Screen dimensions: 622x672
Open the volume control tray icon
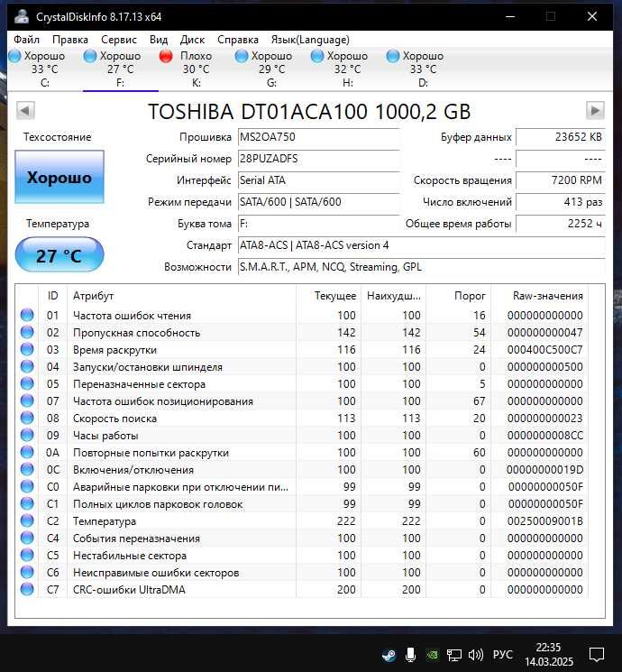coord(475,655)
